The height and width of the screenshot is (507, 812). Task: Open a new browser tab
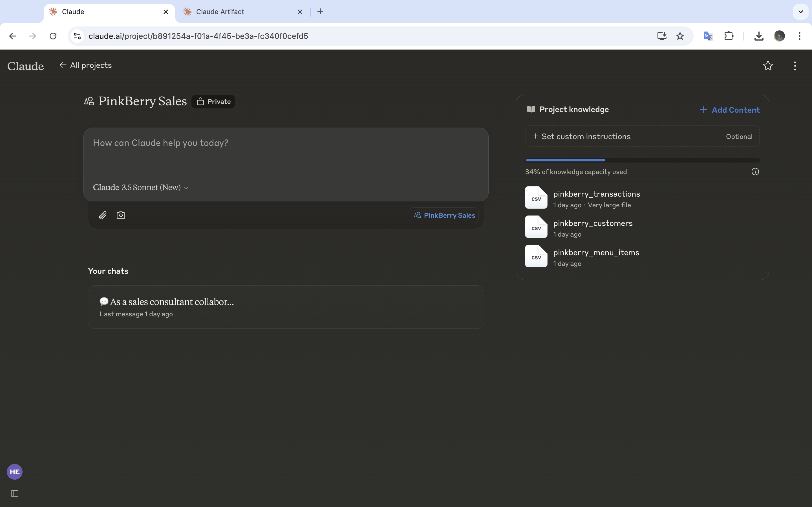click(320, 12)
